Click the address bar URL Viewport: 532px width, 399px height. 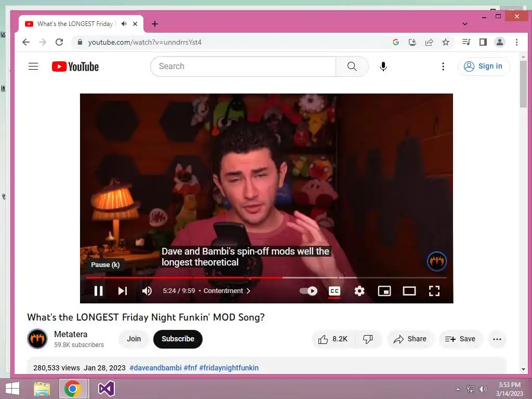[145, 42]
